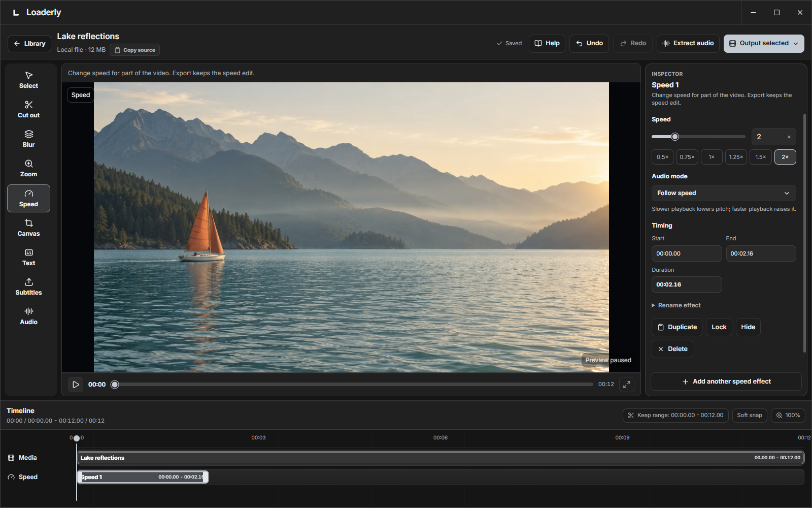
Task: Open the Audio waveform tool
Action: tap(28, 316)
